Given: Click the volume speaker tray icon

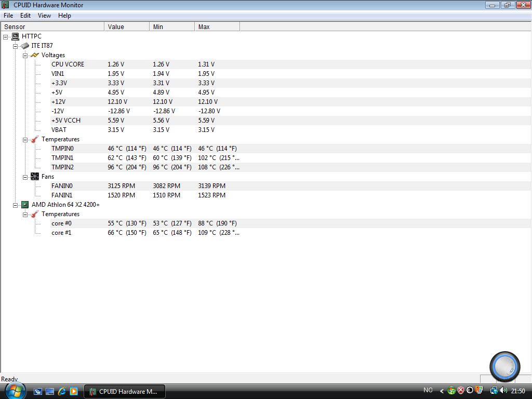Looking at the screenshot, I should (x=503, y=391).
